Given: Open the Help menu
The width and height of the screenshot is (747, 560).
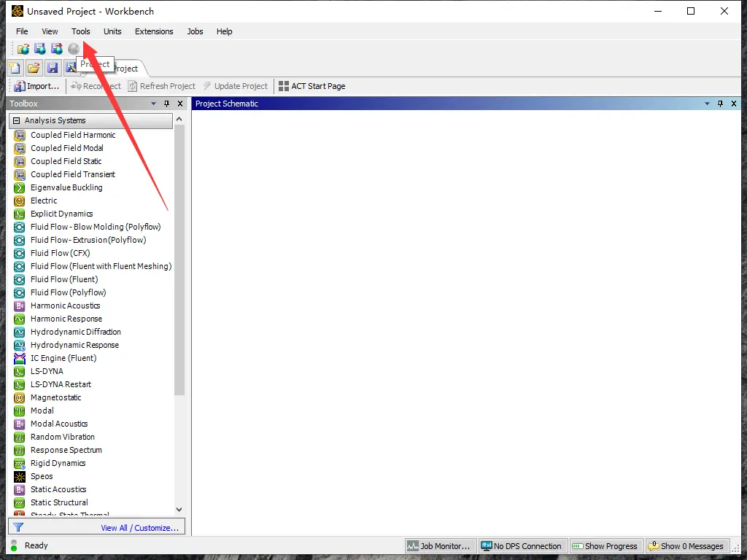Looking at the screenshot, I should pyautogui.click(x=225, y=31).
